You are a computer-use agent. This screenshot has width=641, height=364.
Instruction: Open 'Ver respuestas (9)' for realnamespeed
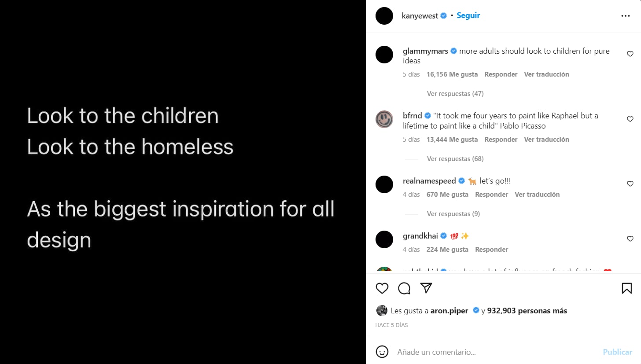click(x=453, y=213)
